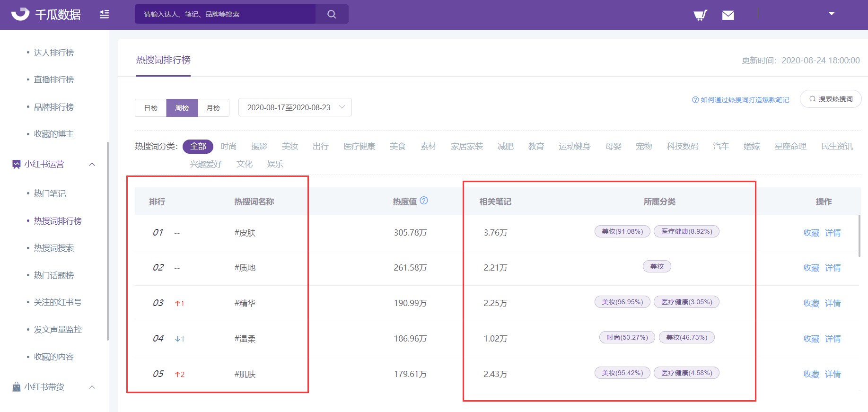Click the 搜索热搜词 button
The image size is (868, 412).
tap(831, 99)
